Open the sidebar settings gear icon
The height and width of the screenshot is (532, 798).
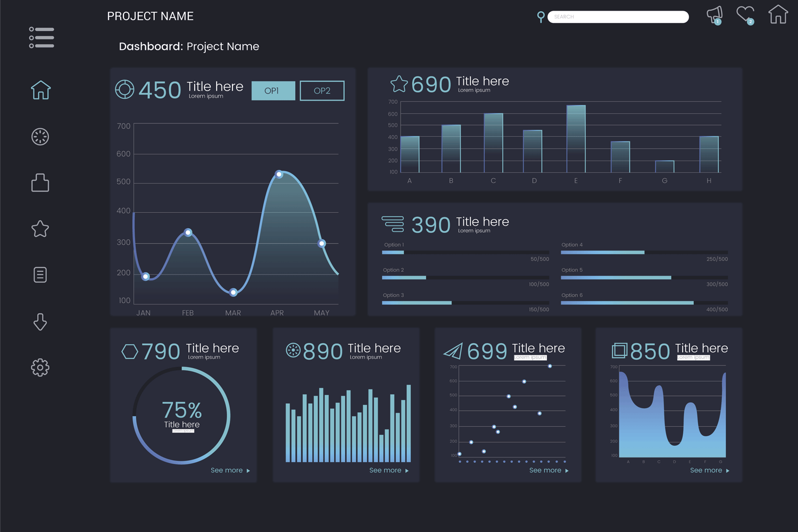(40, 367)
